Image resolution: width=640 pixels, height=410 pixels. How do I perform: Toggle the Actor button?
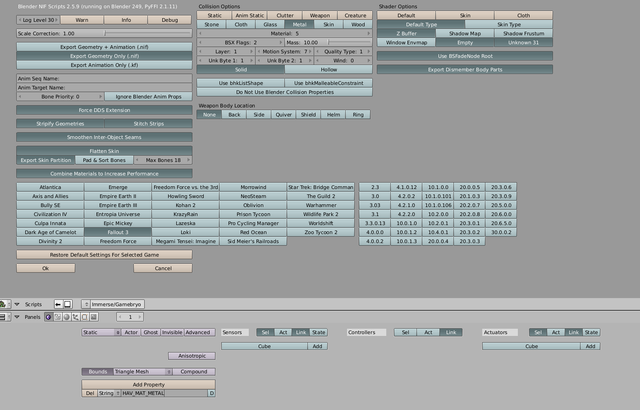(131, 332)
